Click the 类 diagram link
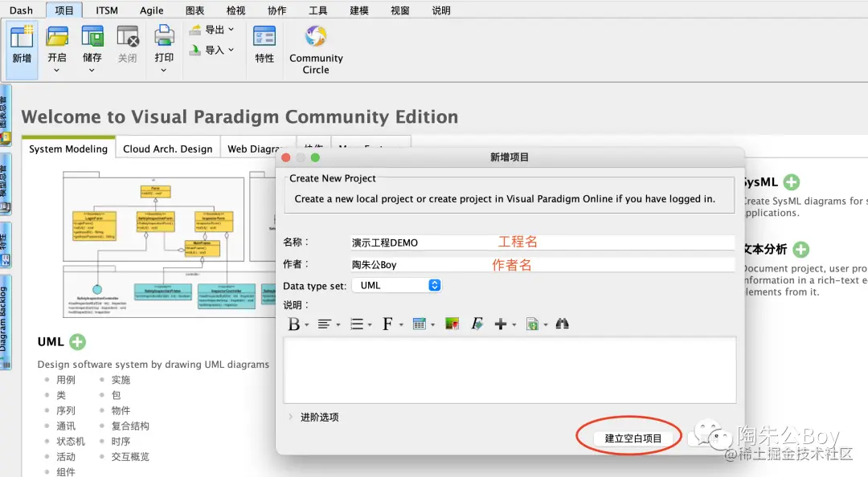 point(61,395)
